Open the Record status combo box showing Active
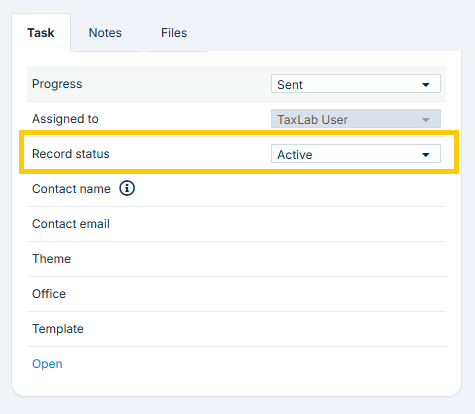The image size is (475, 414). [356, 154]
